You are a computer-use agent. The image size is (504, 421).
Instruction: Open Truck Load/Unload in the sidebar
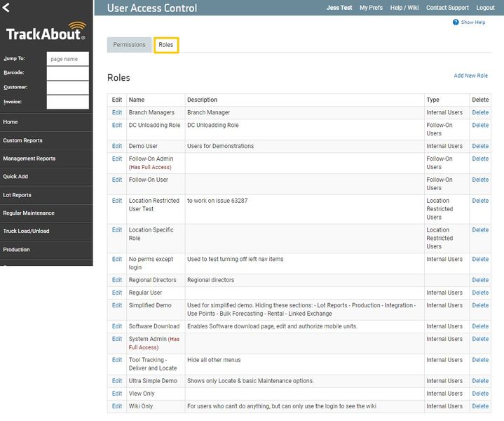[46, 231]
